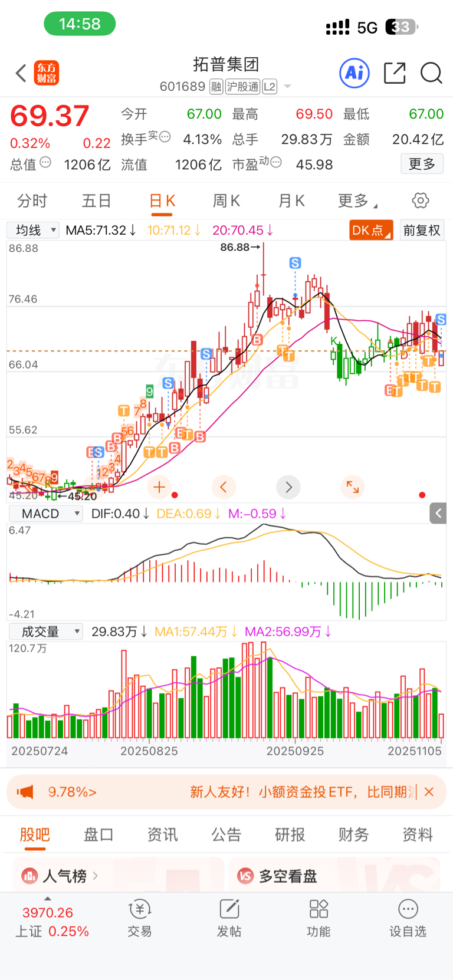Show info for 换手 实 icon
This screenshot has height=980, width=453.
pos(165,137)
